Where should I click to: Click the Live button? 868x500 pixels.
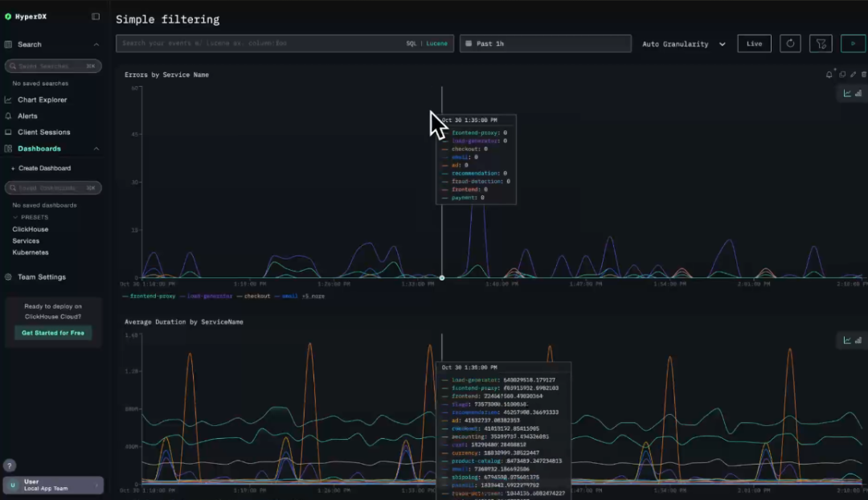[754, 43]
